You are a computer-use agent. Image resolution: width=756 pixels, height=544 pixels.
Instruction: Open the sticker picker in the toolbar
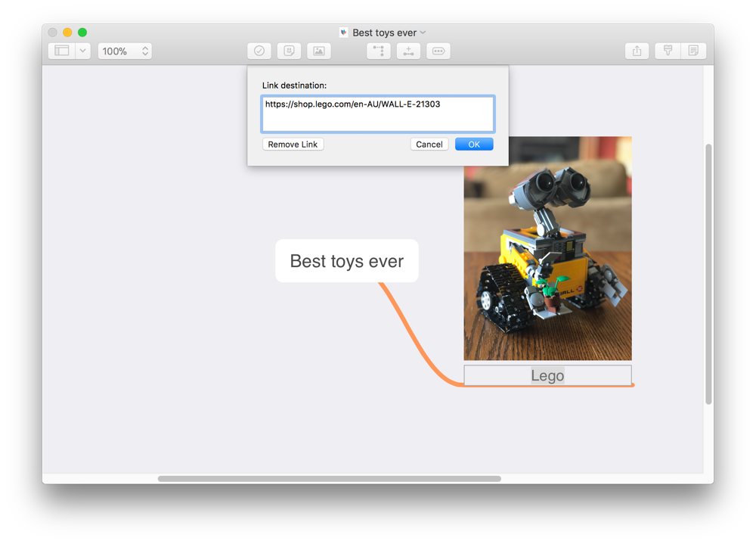point(290,51)
